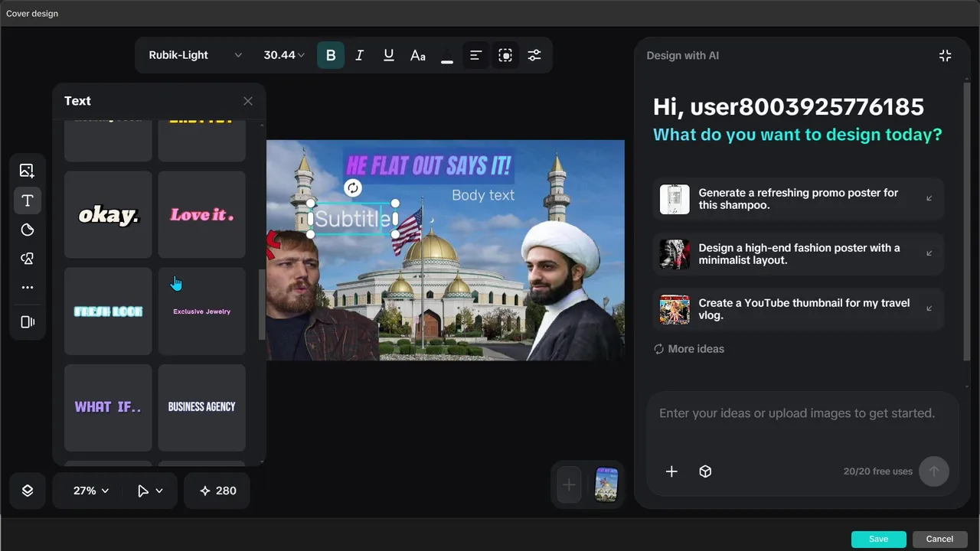Open advanced text settings sliders icon

click(534, 55)
